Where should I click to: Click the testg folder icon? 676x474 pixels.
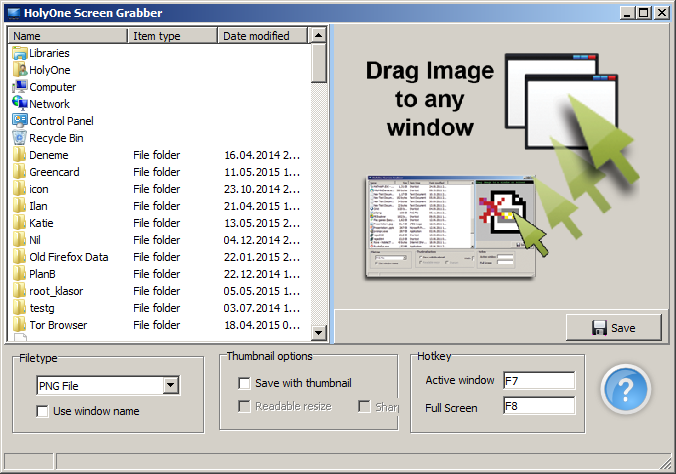pos(19,308)
